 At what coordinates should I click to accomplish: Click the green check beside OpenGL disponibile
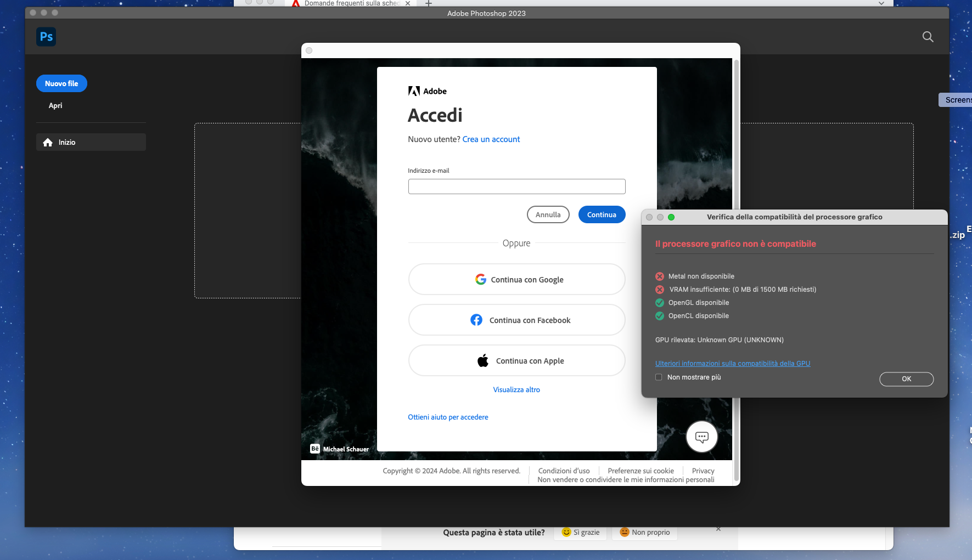[660, 303]
